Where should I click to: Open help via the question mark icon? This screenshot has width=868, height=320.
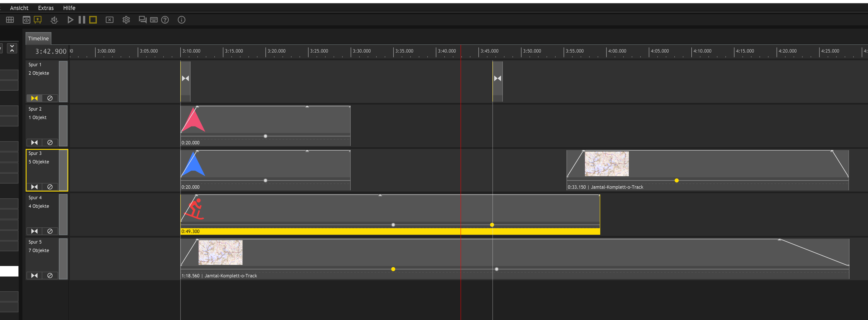coord(165,20)
